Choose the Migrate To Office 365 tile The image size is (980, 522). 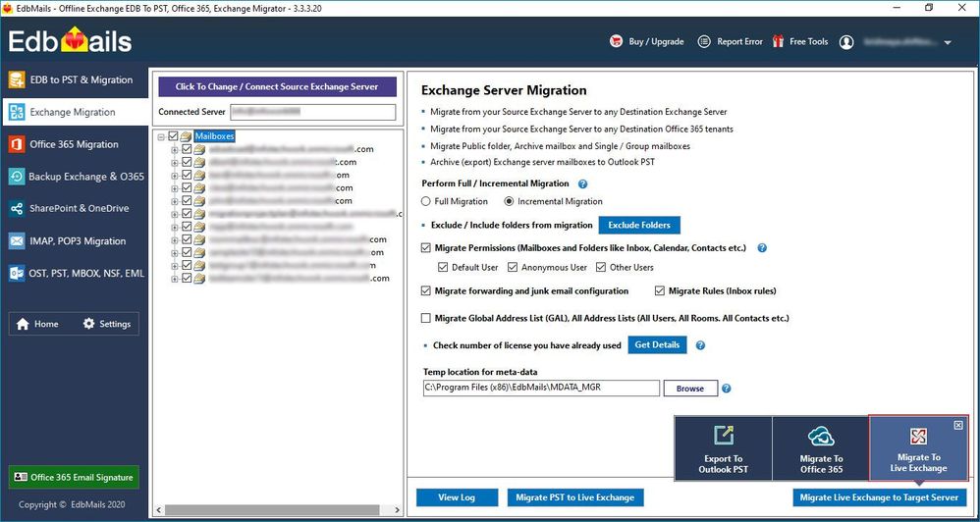(821, 448)
